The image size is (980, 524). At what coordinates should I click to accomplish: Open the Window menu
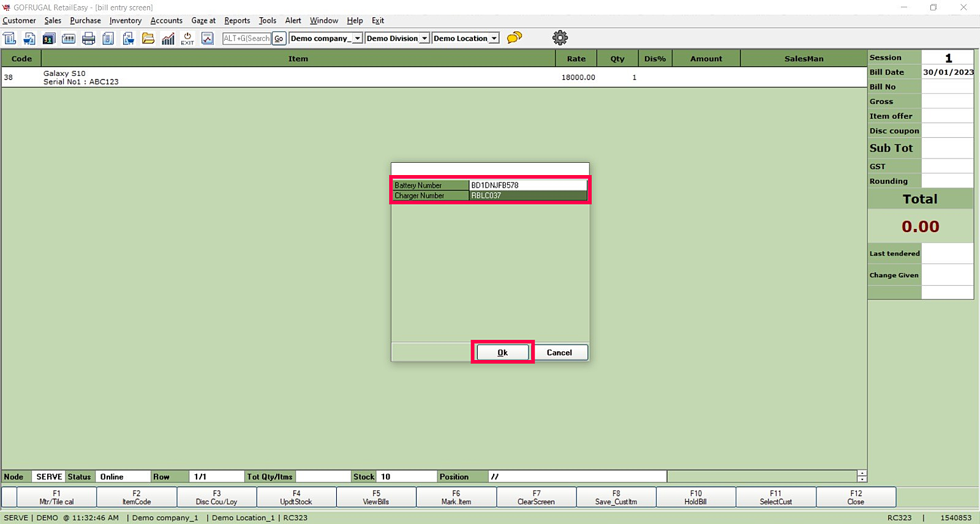pos(324,21)
